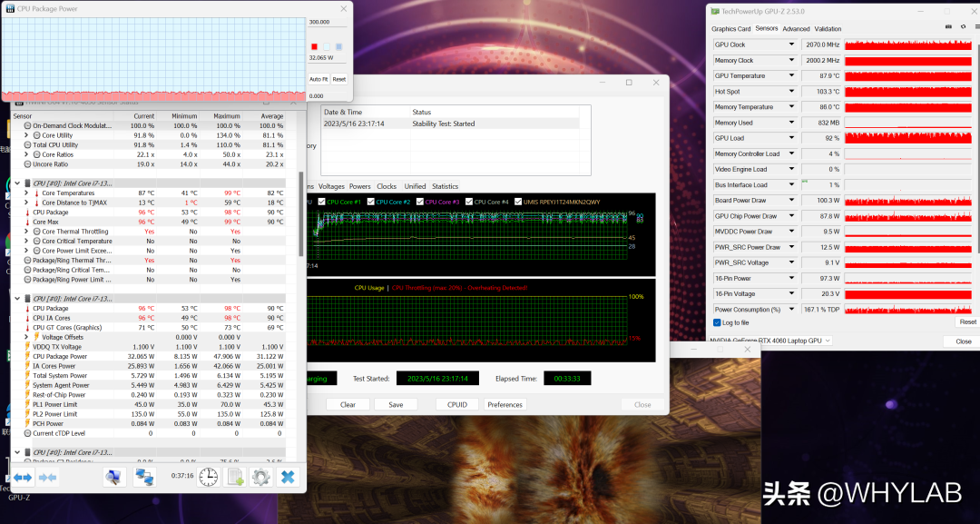980x524 pixels.
Task: Open GPU Temperature sensor dropdown
Action: coord(791,75)
